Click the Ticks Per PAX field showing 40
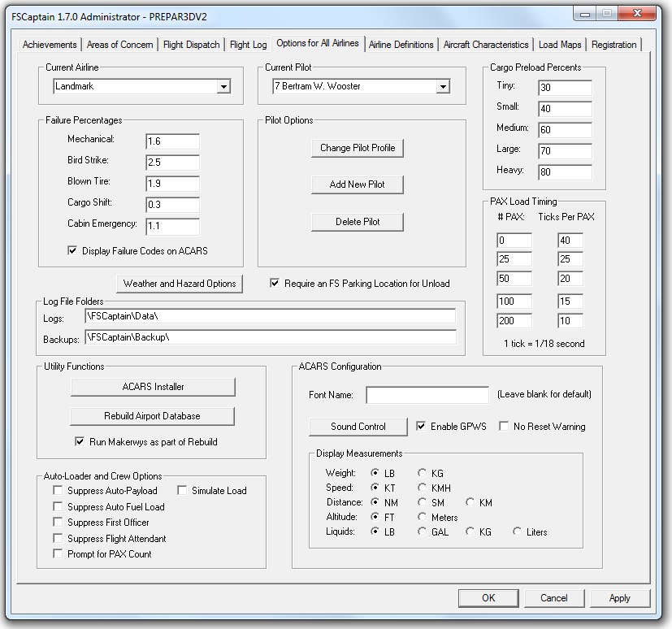The image size is (672, 629). [570, 241]
